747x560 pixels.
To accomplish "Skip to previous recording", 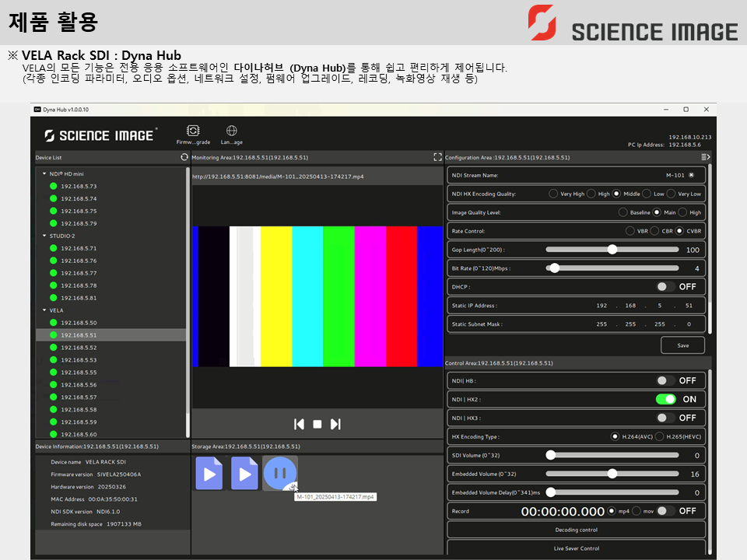I will 299,425.
